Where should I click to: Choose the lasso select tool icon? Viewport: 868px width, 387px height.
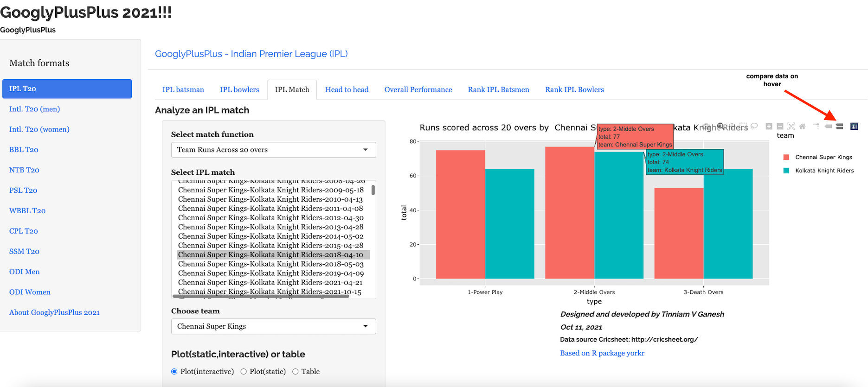tap(754, 126)
